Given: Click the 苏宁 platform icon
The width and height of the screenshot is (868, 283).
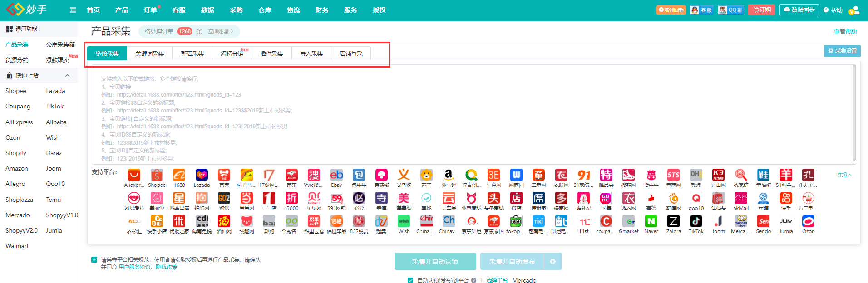Looking at the screenshot, I should [x=426, y=175].
